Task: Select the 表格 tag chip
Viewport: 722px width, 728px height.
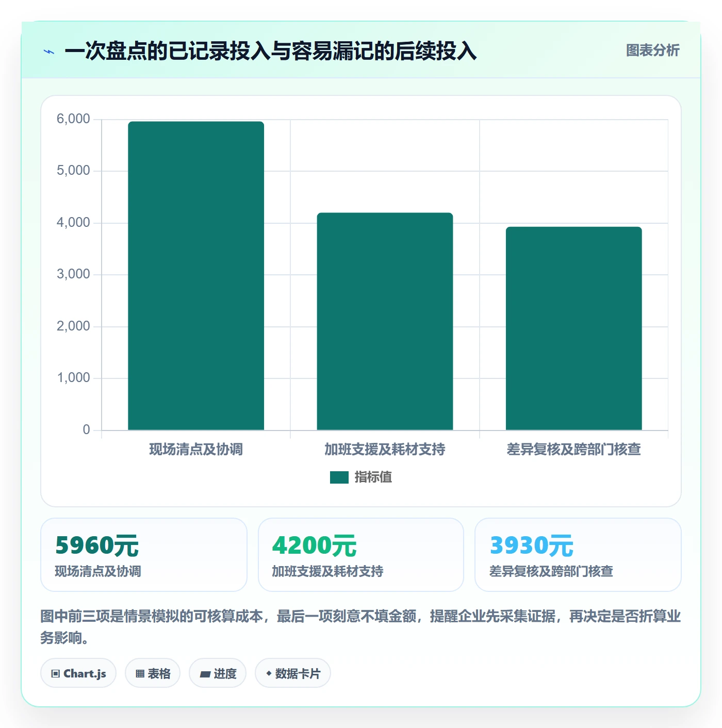Action: point(153,673)
